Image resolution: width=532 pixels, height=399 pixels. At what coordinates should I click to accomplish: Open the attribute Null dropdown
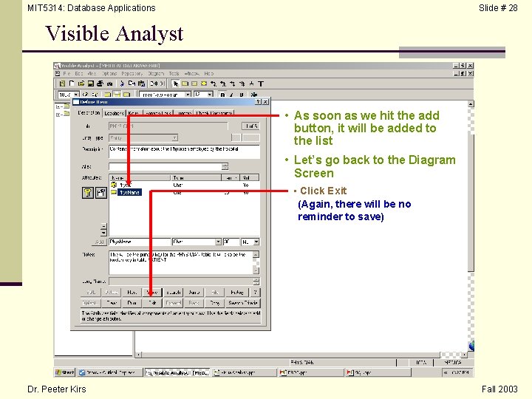tap(256, 242)
